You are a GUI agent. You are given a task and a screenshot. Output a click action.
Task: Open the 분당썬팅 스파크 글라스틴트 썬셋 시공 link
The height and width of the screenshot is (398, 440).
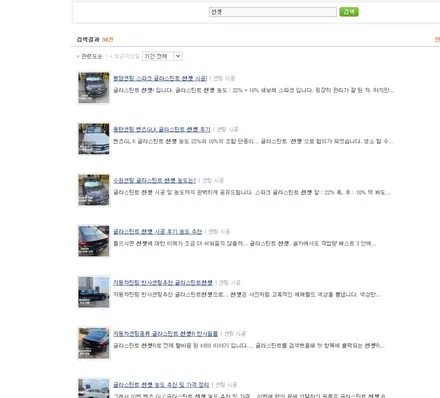(x=160, y=78)
